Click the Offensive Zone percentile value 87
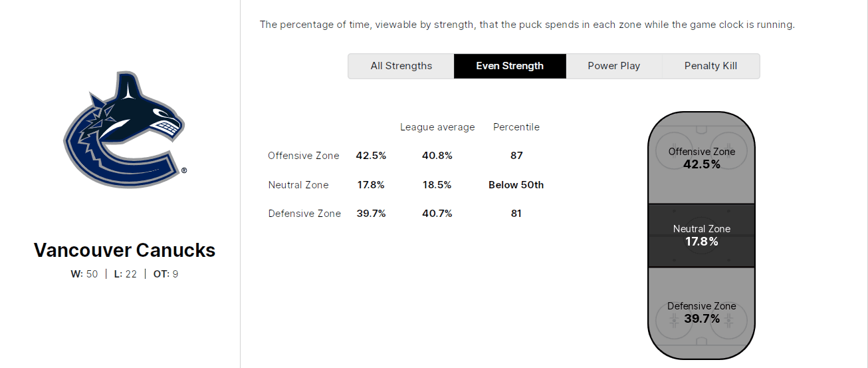Screen dimensions: 868x368 coord(516,156)
